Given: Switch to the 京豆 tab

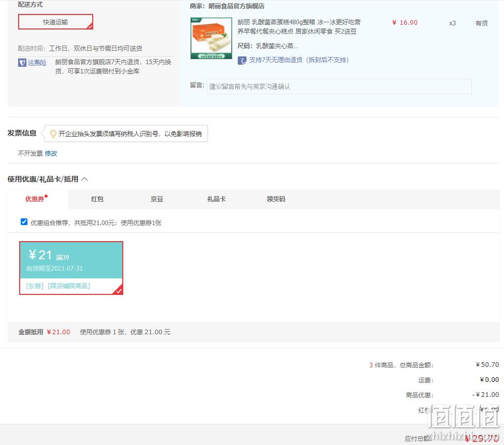Looking at the screenshot, I should (157, 199).
